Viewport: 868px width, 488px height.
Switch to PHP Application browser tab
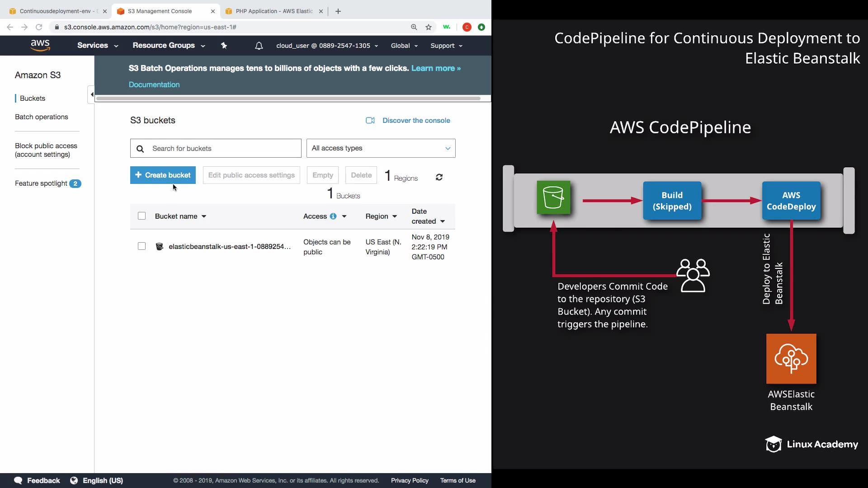pyautogui.click(x=274, y=11)
